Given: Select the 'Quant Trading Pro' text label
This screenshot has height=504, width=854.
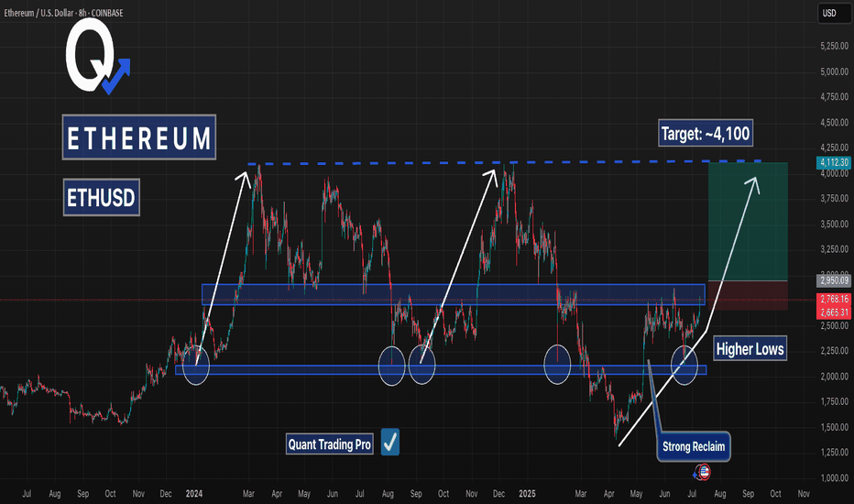Looking at the screenshot, I should (x=330, y=444).
